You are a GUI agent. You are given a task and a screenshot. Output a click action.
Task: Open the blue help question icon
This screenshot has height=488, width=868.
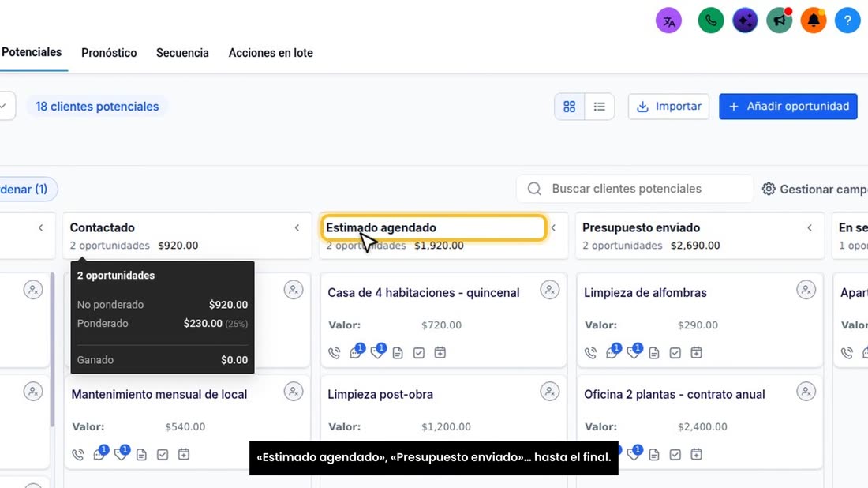847,21
